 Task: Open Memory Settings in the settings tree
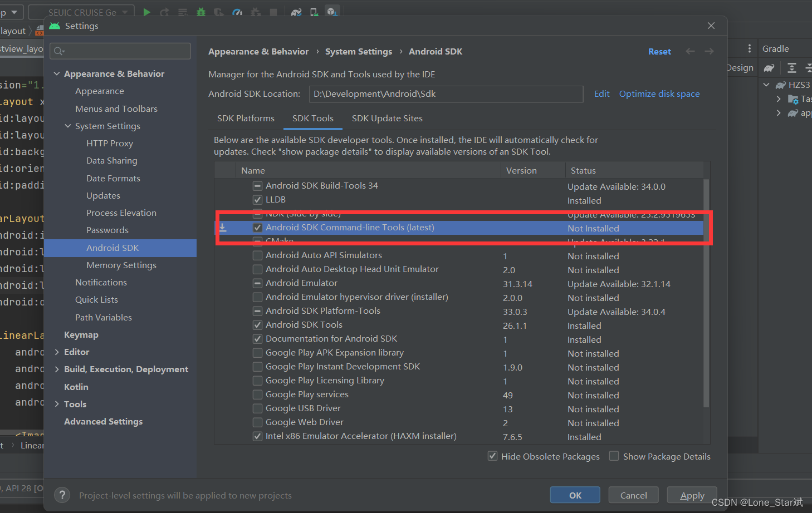[121, 265]
